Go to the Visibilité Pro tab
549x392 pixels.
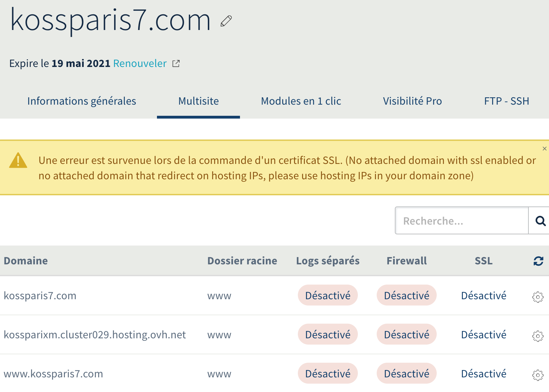[412, 101]
